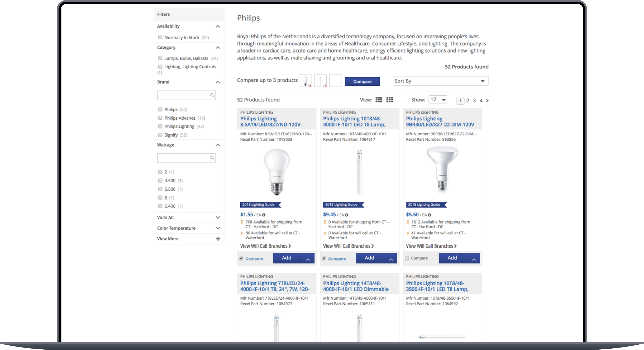Image resolution: width=644 pixels, height=350 pixels.
Task: Go to results page 2
Action: [x=468, y=101]
